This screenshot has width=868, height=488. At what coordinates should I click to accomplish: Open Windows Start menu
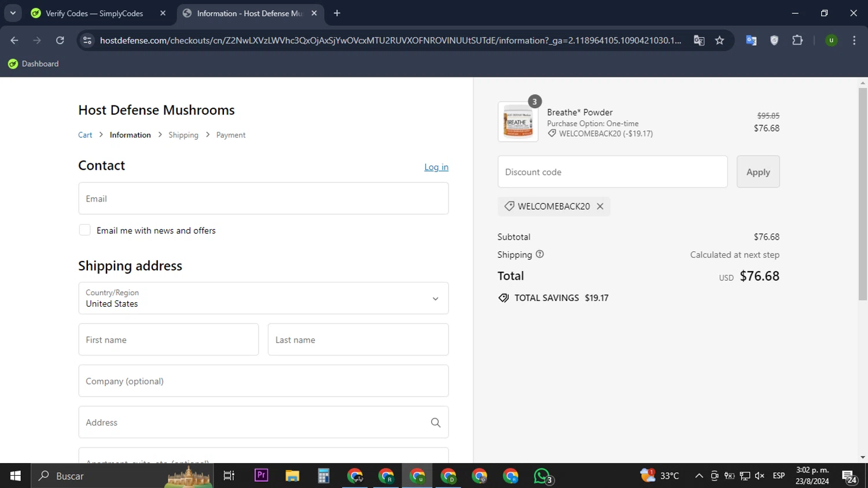(x=15, y=476)
